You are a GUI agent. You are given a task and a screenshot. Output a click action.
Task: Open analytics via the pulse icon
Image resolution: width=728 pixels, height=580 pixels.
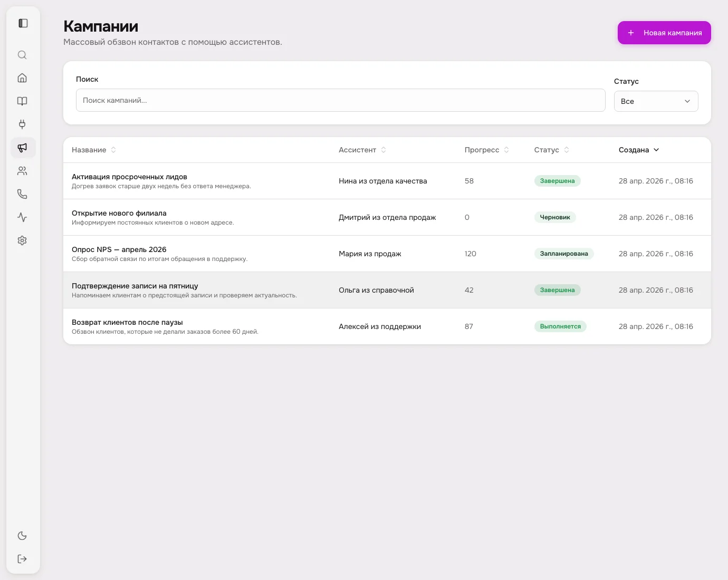pyautogui.click(x=22, y=217)
